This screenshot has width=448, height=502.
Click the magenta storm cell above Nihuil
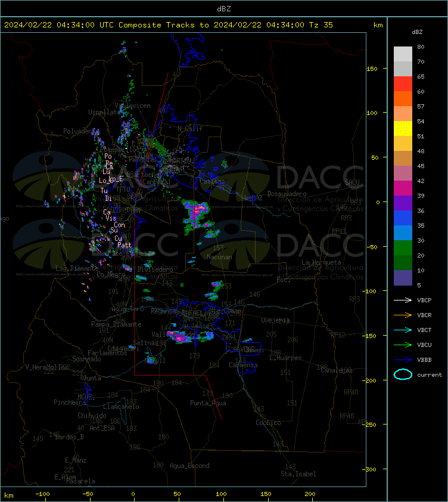coord(180,337)
